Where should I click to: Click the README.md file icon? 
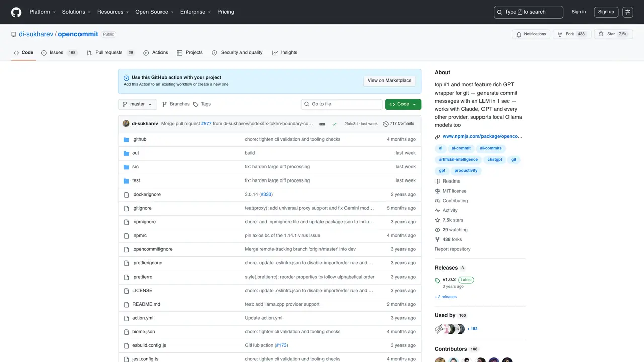pos(127,304)
